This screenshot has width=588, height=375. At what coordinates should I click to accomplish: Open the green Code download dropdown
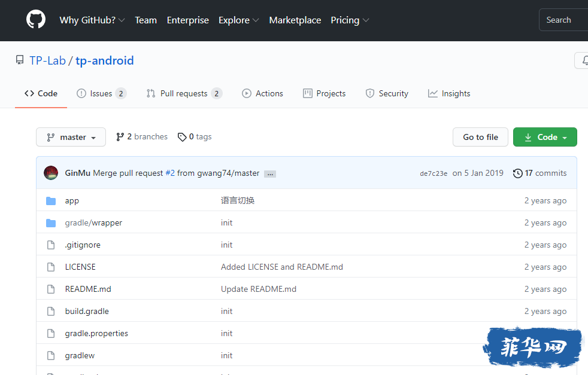point(545,137)
